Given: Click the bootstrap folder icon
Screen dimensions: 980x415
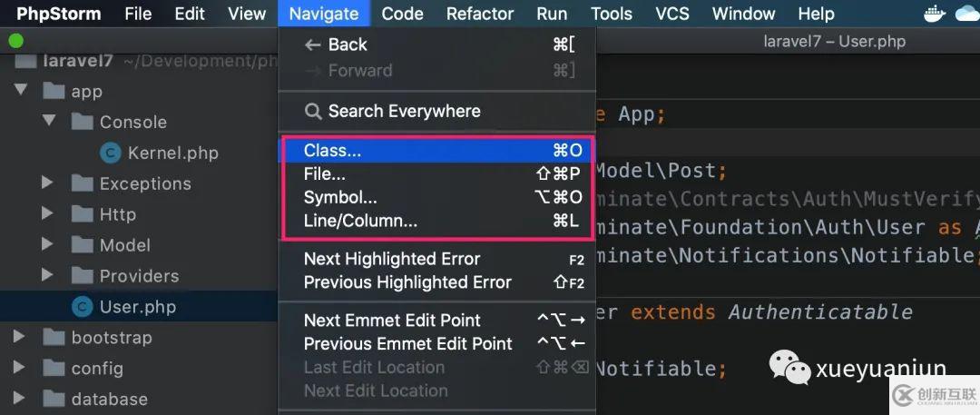Looking at the screenshot, I should point(54,338).
